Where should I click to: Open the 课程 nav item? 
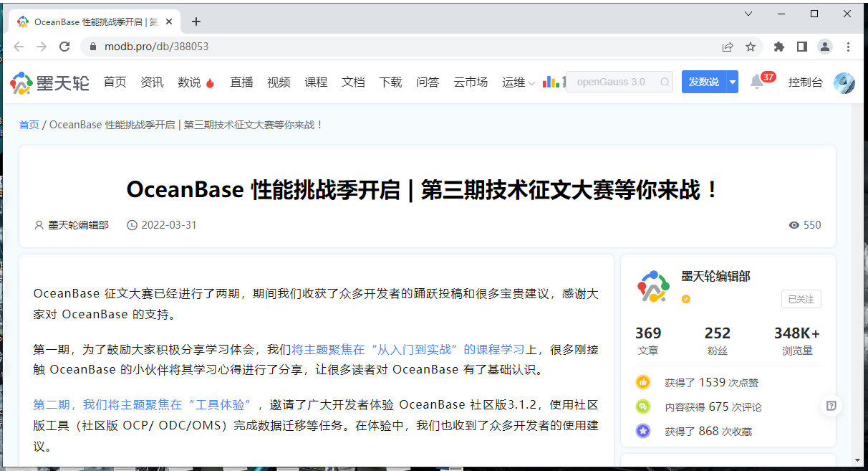pyautogui.click(x=316, y=82)
